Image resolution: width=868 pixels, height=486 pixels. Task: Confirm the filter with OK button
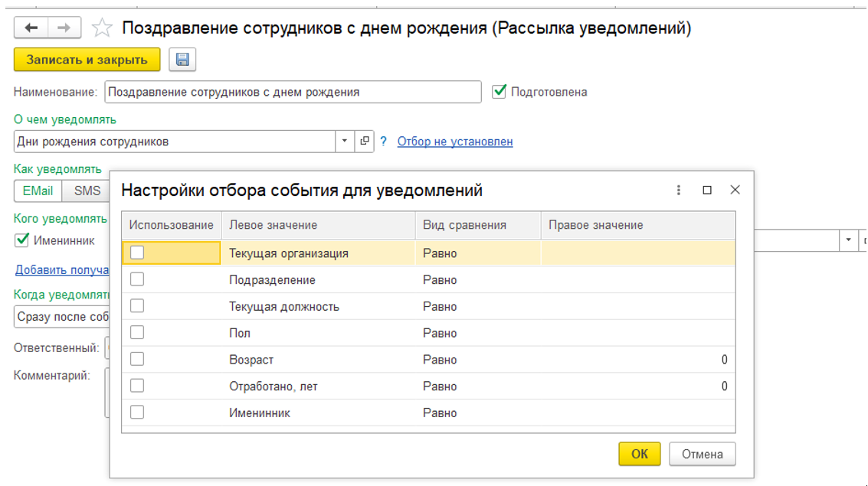pyautogui.click(x=639, y=454)
